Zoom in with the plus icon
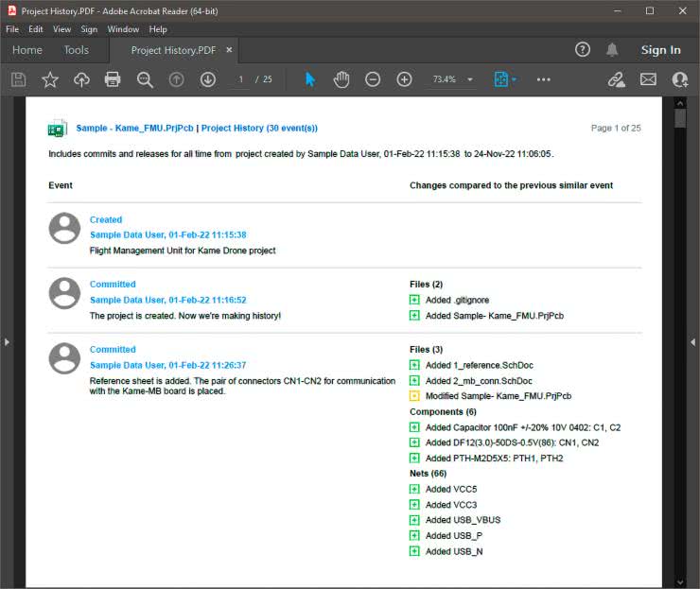Screen dimensions: 700x589 [404, 79]
